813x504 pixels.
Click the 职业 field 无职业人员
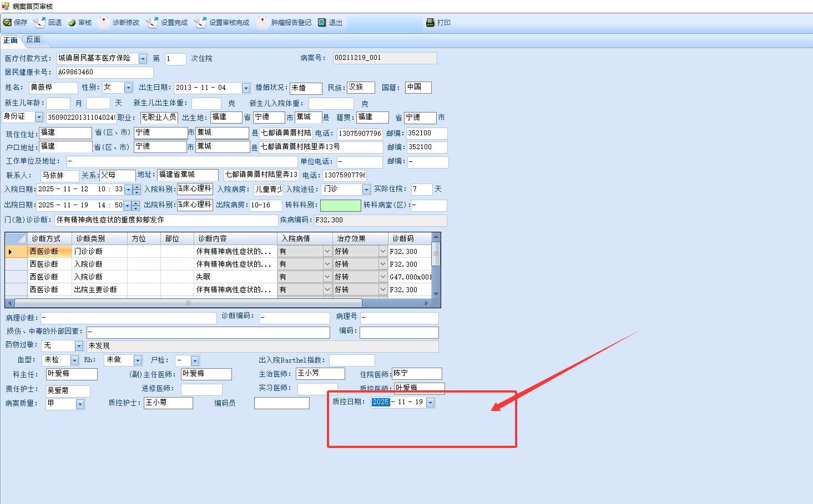click(159, 118)
